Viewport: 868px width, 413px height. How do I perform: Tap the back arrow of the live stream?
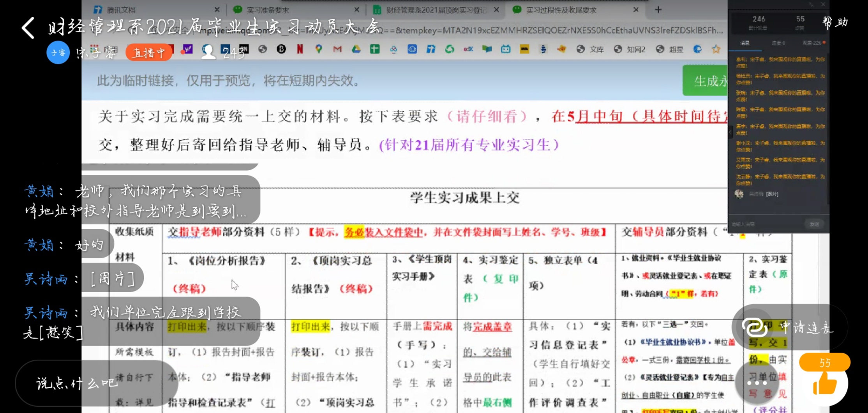(28, 28)
